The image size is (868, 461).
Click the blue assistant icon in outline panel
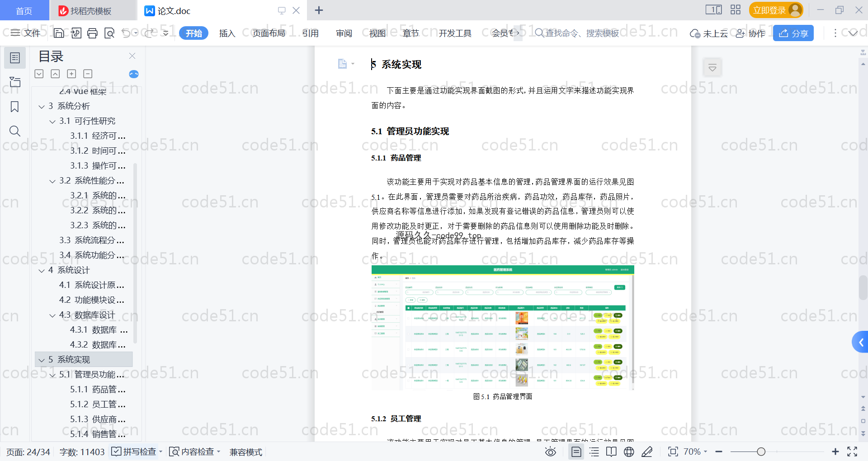(134, 74)
